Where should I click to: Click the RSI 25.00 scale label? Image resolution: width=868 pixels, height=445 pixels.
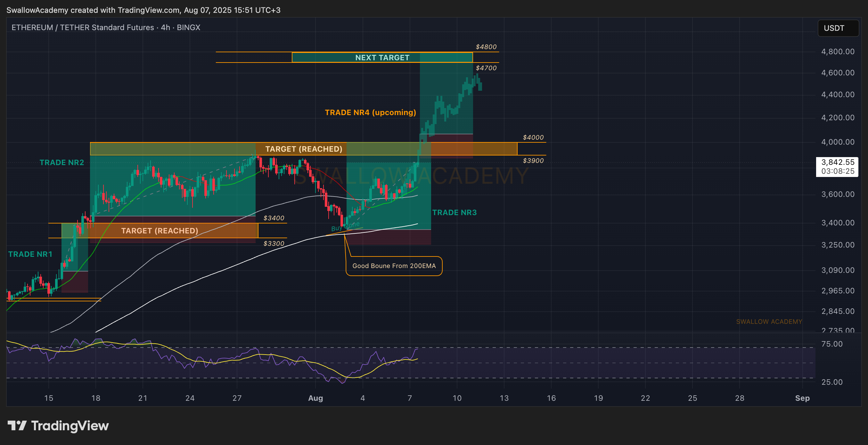point(832,382)
